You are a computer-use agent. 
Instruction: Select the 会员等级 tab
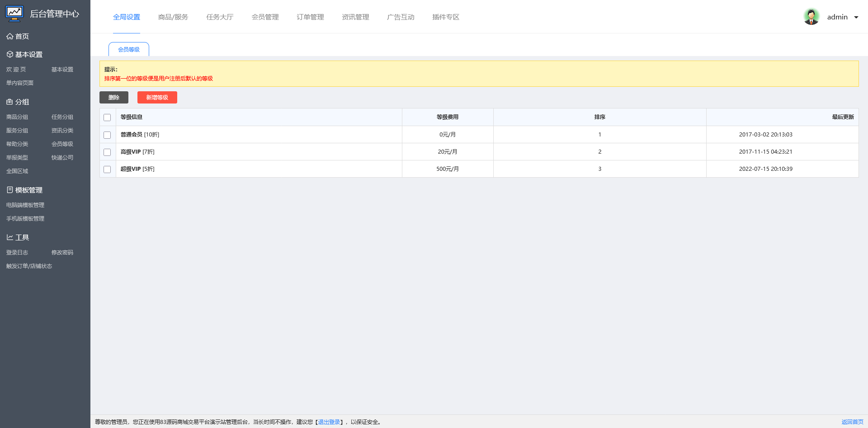click(129, 49)
